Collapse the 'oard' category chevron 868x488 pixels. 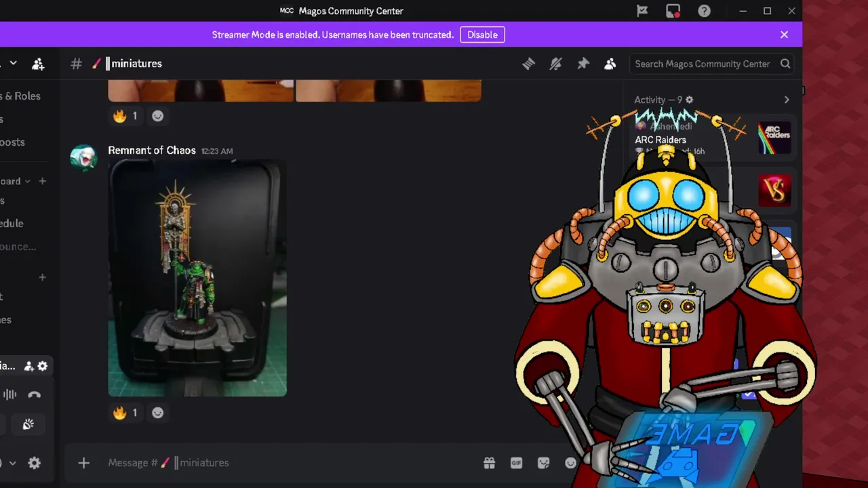(x=28, y=181)
